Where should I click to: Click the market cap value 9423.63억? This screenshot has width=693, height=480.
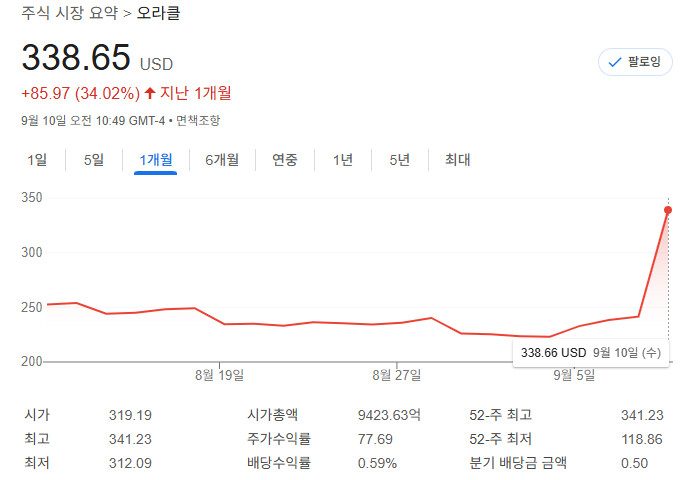click(389, 415)
